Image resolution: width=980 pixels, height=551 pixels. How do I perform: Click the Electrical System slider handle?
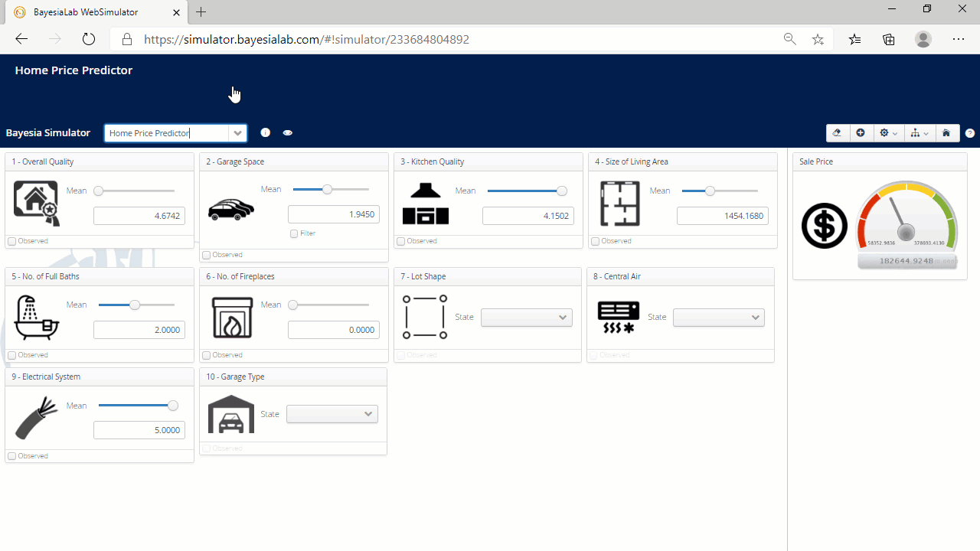(173, 406)
